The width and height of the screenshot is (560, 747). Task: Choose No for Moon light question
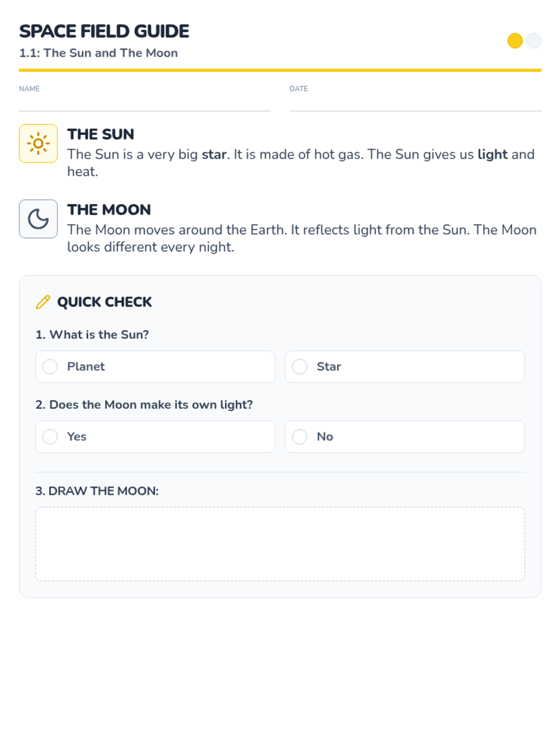tap(300, 437)
